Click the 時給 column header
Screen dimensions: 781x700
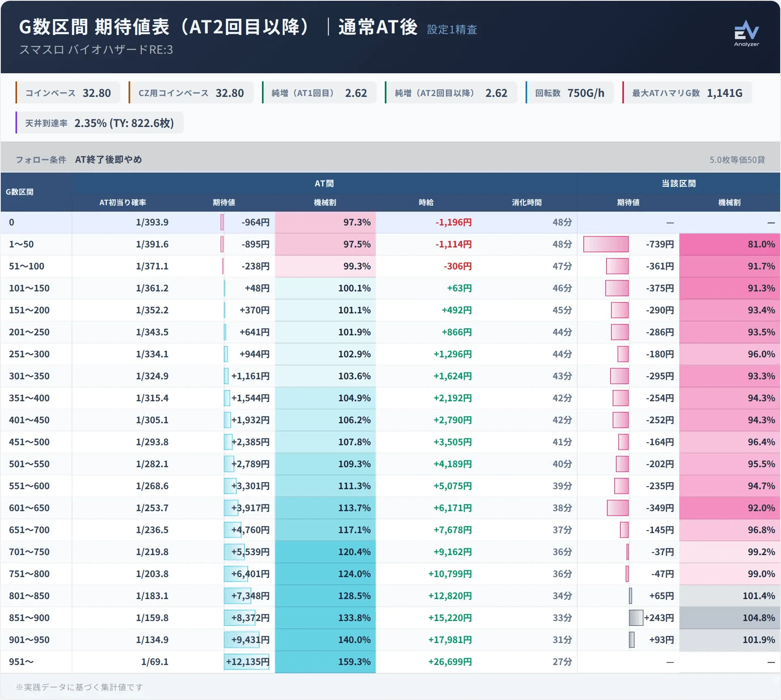(426, 202)
